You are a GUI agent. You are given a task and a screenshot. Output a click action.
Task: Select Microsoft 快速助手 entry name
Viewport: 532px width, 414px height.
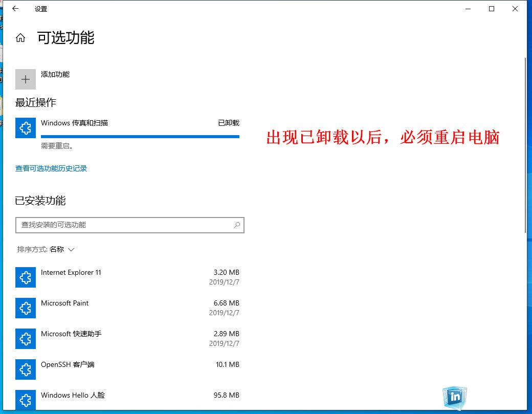click(71, 334)
